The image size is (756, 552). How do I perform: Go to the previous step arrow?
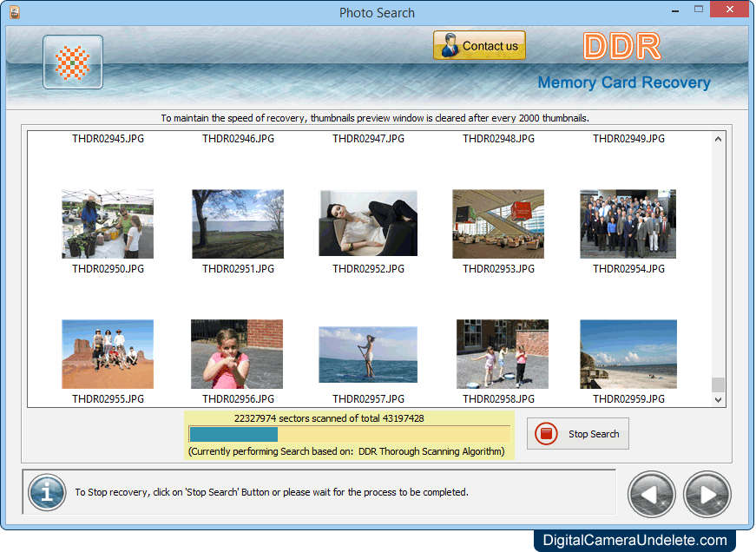(x=652, y=495)
